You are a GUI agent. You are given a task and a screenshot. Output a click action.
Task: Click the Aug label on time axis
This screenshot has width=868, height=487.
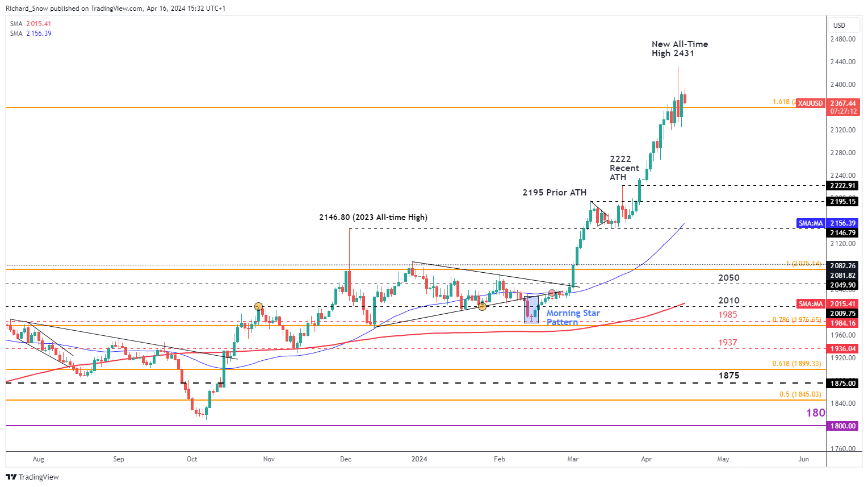(38, 459)
